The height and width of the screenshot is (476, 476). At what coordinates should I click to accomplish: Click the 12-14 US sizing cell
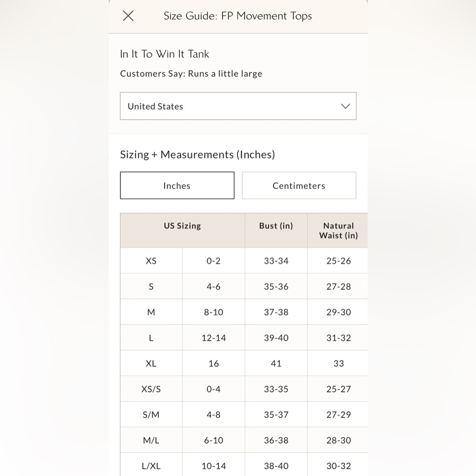[x=214, y=338]
